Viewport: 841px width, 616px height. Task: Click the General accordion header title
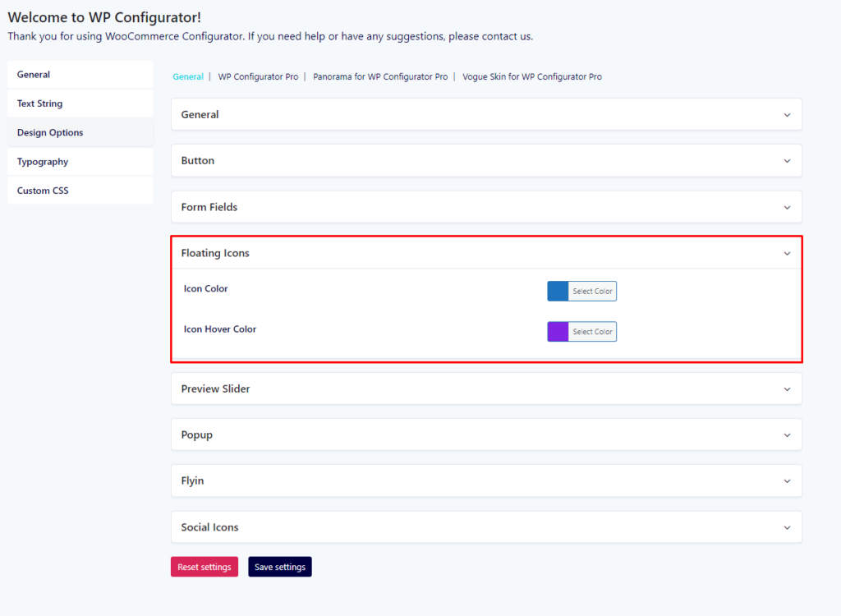coord(200,114)
